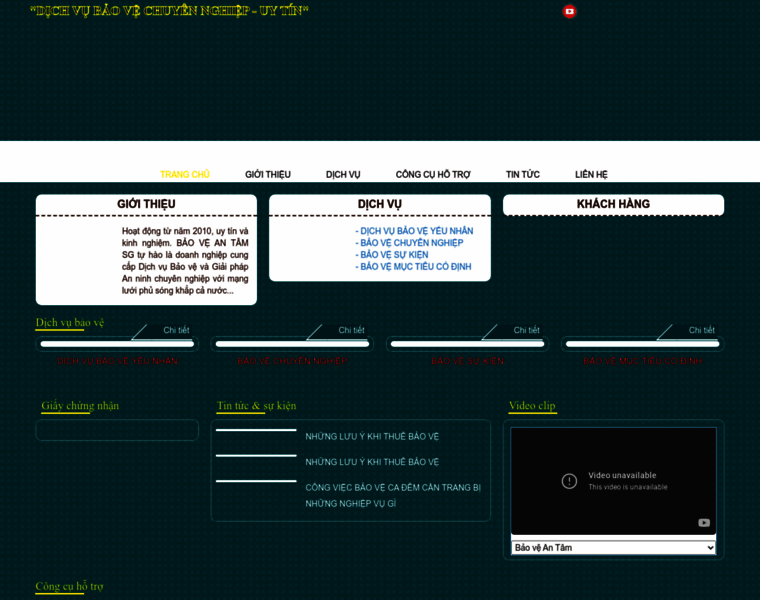Click Chi tiết above the first service card
The height and width of the screenshot is (600, 760).
[176, 330]
